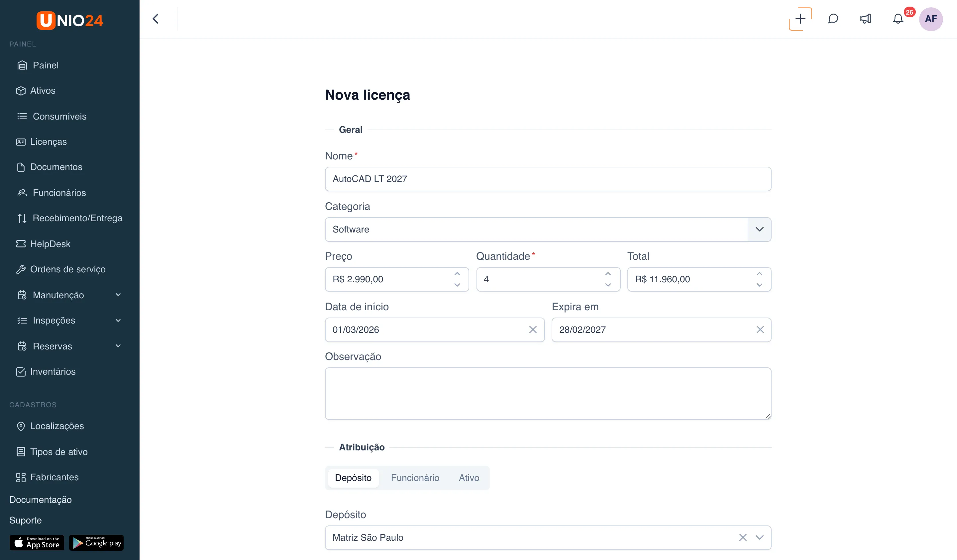This screenshot has width=957, height=560.
Task: Increase the Preço value
Action: tap(457, 274)
